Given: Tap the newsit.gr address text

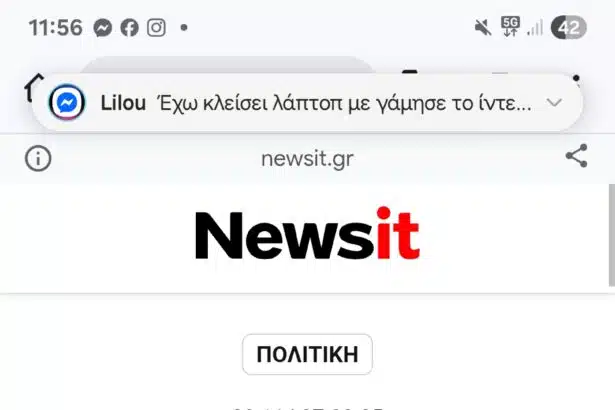Looking at the screenshot, I should (308, 159).
